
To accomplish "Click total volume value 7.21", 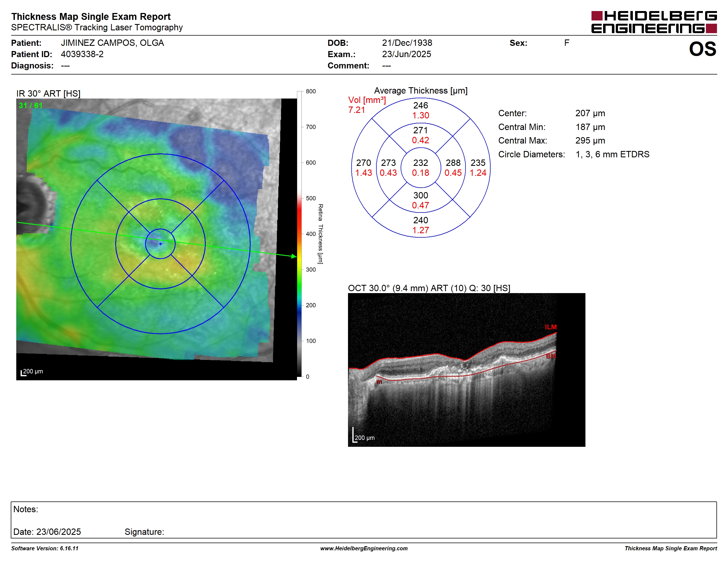I will (356, 110).
